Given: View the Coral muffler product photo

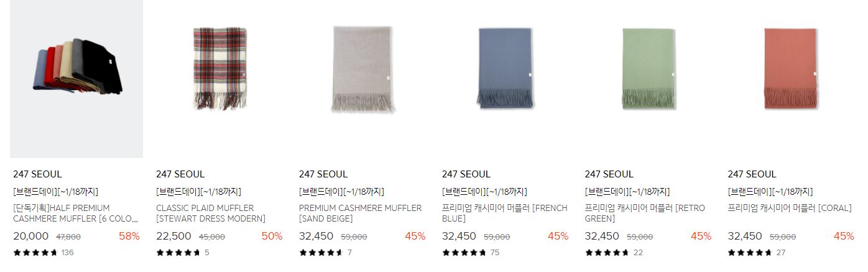Looking at the screenshot, I should [792, 79].
